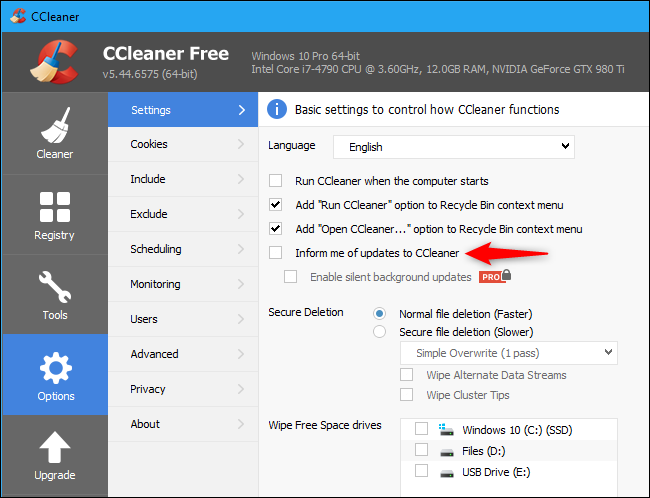650x498 pixels.
Task: Check Wipe Alternate Data Streams
Action: tap(406, 374)
